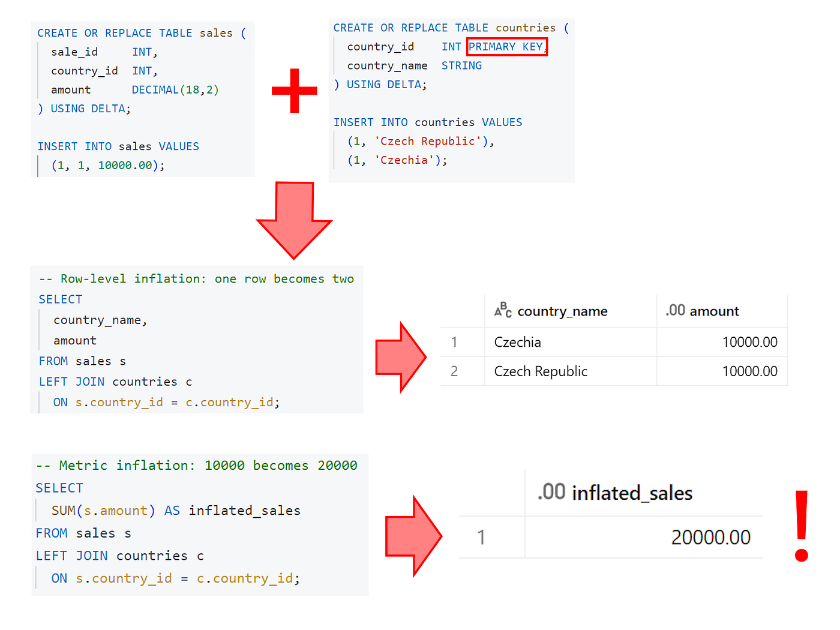This screenshot has width=840, height=630.
Task: Click 'SUM(s.amount) AS inflated_sales' line
Action: pyautogui.click(x=176, y=511)
